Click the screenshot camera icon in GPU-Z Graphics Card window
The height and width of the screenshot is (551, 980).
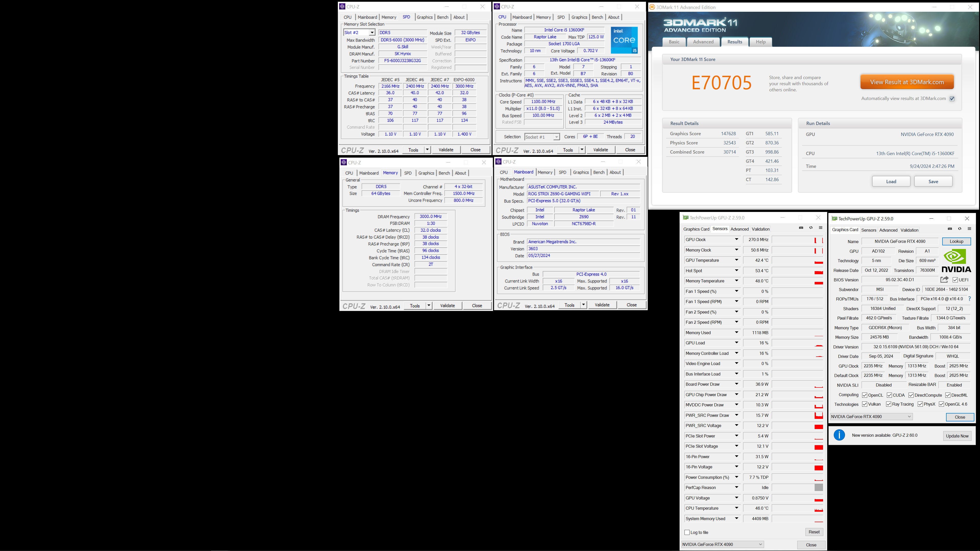[x=950, y=229]
